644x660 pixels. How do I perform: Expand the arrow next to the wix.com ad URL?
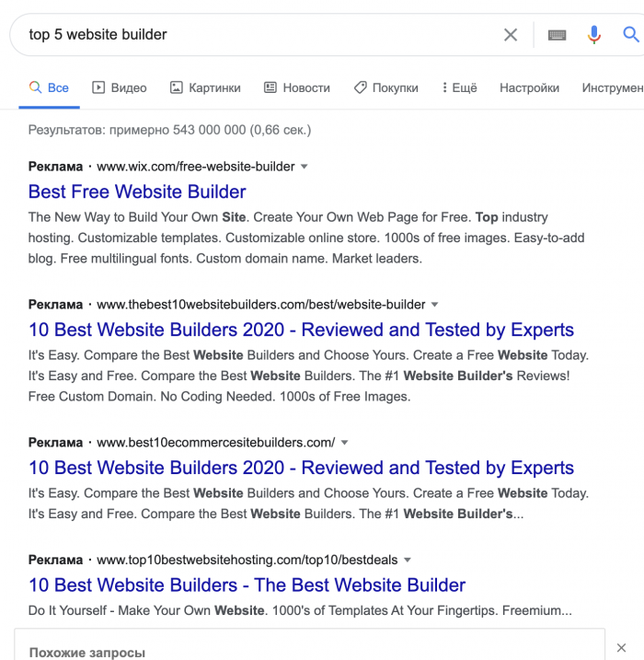tap(305, 167)
